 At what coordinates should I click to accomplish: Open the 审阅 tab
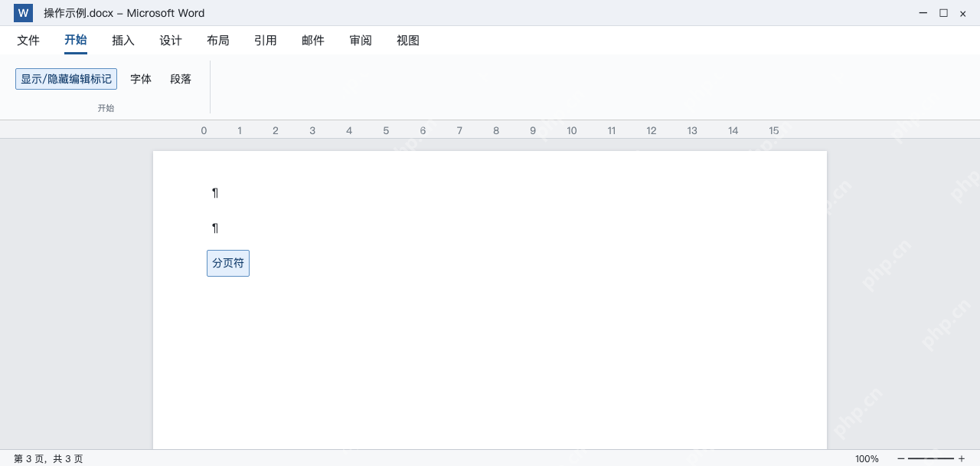pyautogui.click(x=361, y=41)
